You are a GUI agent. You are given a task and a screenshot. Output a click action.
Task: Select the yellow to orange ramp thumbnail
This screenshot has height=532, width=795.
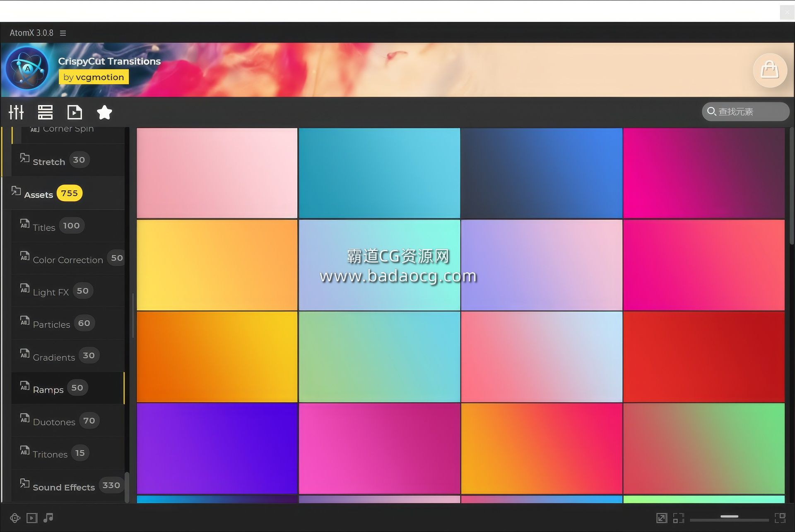217,265
